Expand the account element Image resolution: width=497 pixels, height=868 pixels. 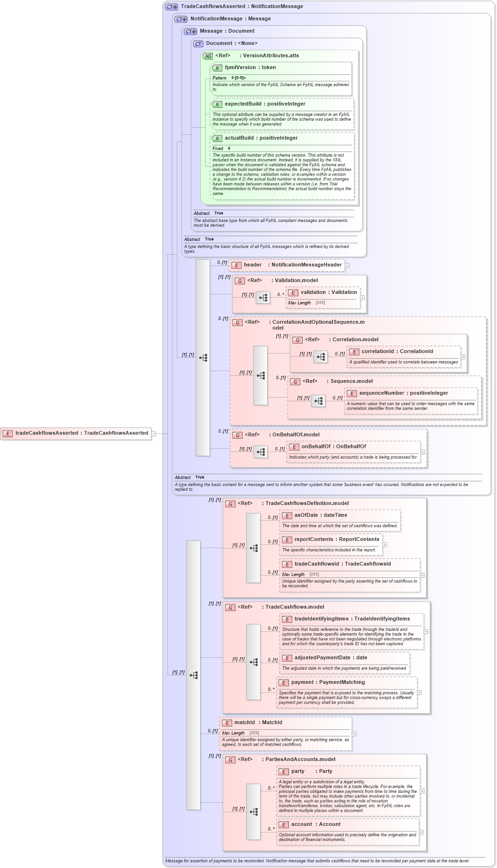pyautogui.click(x=421, y=832)
